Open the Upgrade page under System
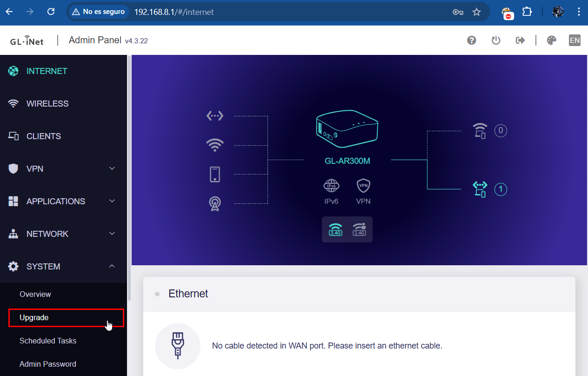This screenshot has width=588, height=376. (34, 318)
